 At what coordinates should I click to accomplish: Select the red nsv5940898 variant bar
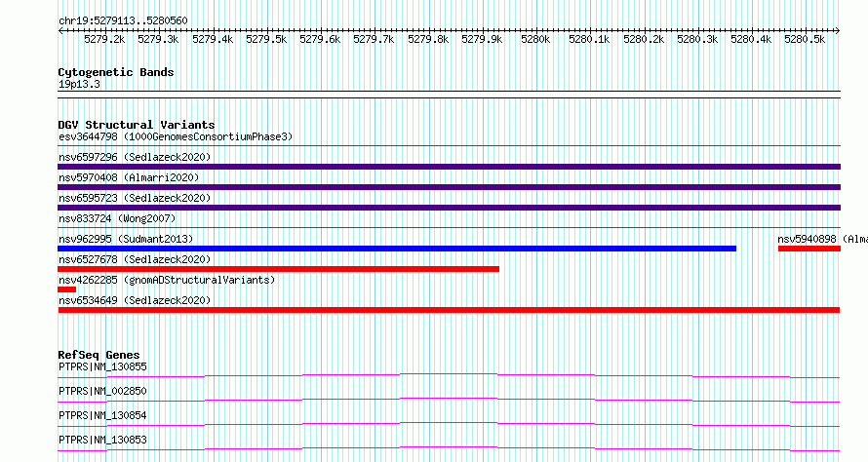click(x=809, y=249)
